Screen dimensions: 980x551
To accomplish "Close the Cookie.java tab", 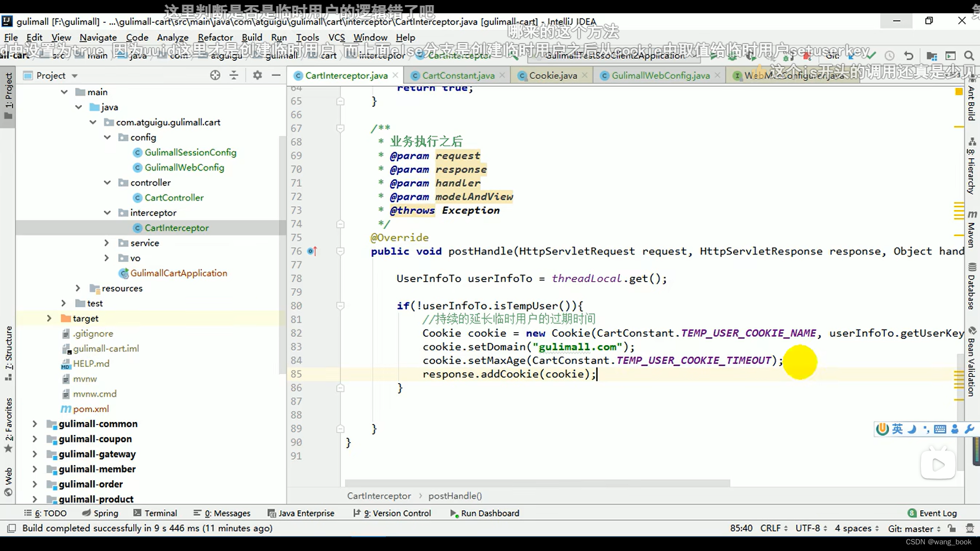I will click(585, 75).
